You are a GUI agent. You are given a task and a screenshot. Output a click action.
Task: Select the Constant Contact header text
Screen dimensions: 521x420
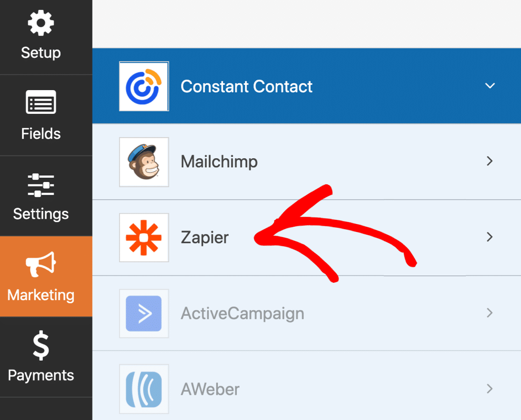[x=246, y=86]
